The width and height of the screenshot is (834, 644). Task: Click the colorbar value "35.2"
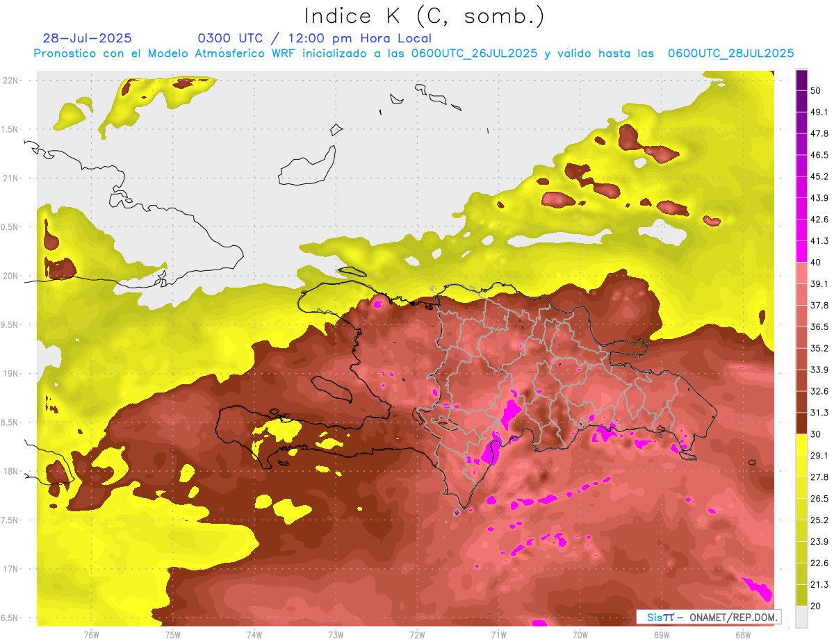point(821,348)
